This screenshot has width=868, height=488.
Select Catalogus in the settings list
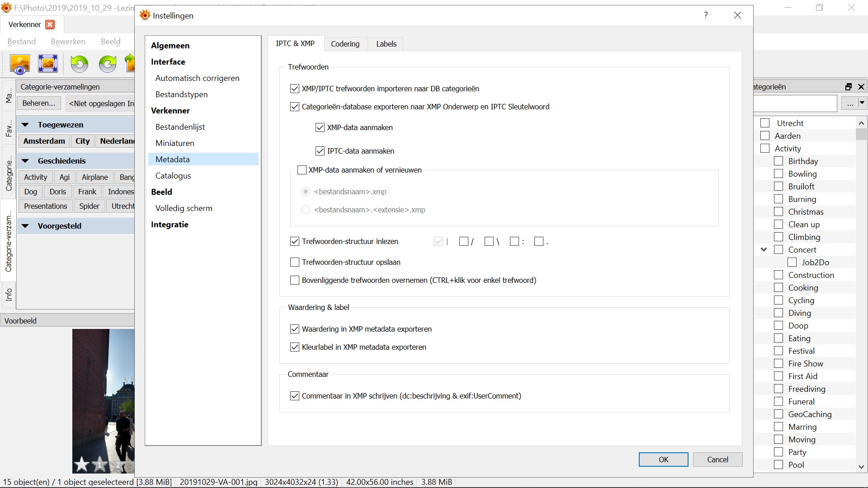(173, 176)
